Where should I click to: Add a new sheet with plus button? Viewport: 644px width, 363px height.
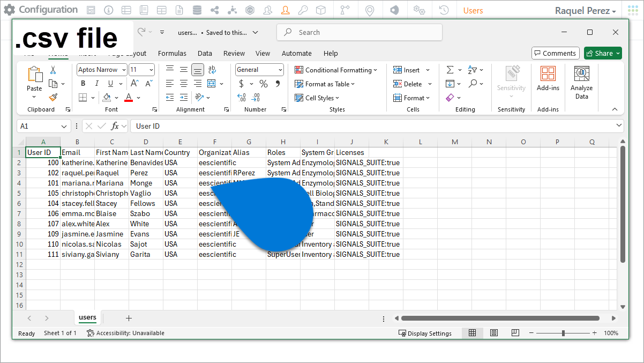click(x=129, y=318)
